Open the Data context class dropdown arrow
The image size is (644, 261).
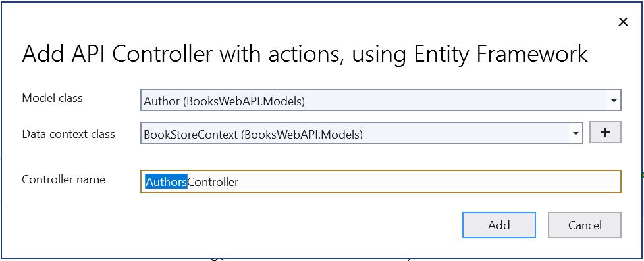pos(576,133)
